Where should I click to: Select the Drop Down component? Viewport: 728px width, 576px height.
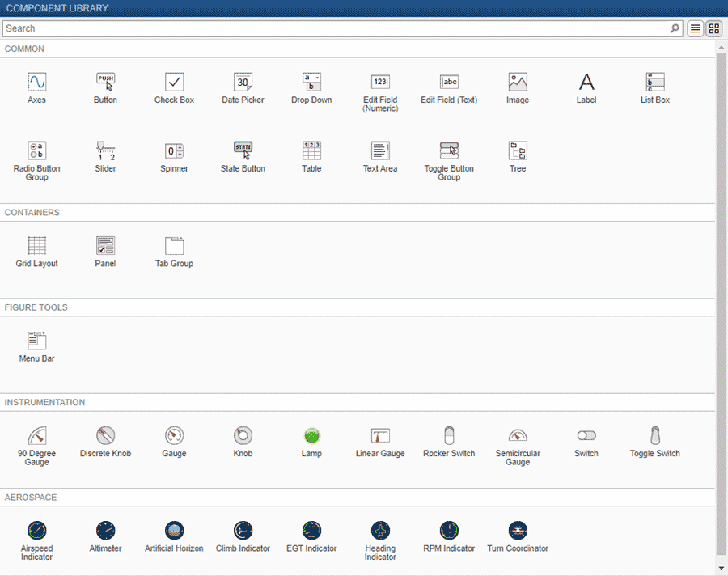[x=311, y=82]
